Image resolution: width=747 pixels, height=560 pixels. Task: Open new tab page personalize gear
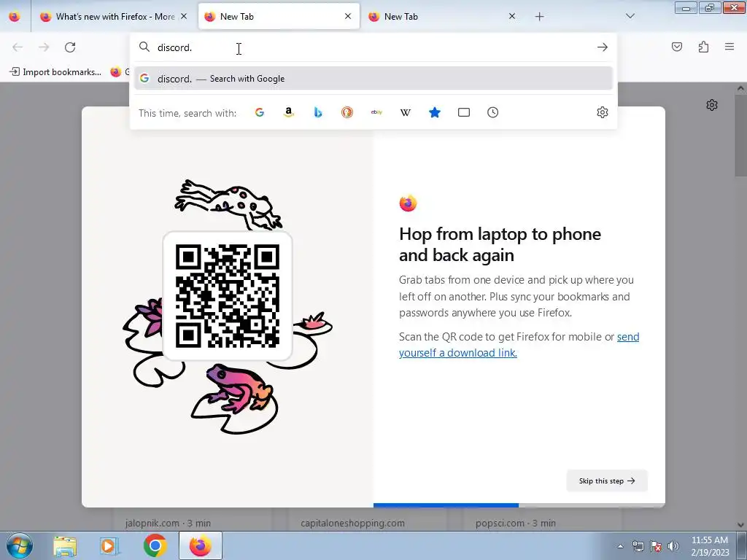tap(712, 105)
